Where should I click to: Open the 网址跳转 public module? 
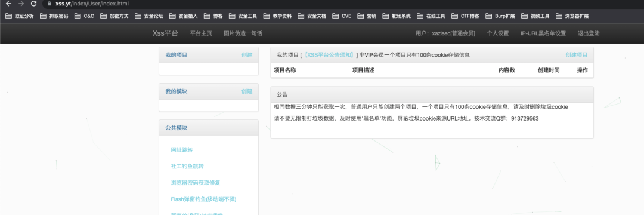[x=181, y=150]
